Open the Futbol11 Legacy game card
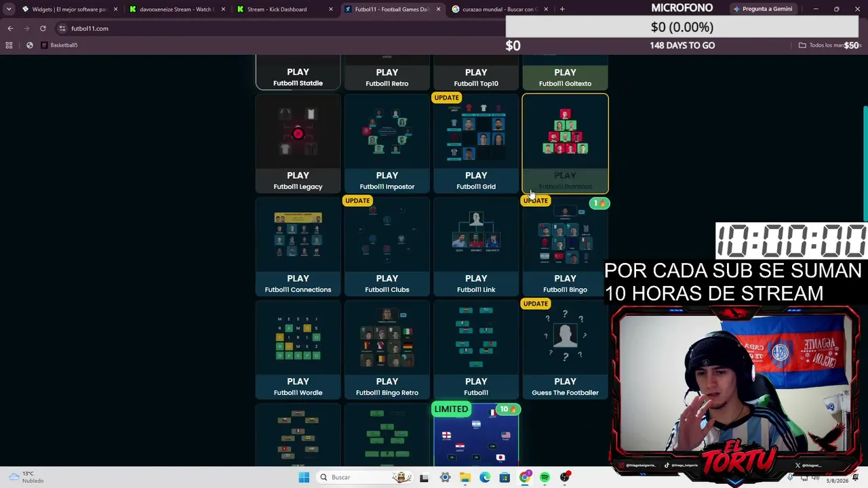The image size is (868, 488). (298, 144)
